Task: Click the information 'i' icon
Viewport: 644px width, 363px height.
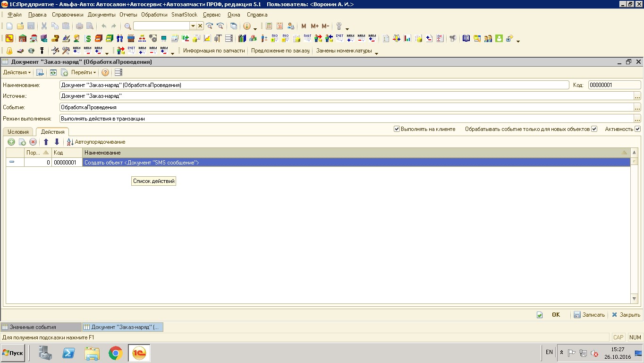Action: point(246,26)
